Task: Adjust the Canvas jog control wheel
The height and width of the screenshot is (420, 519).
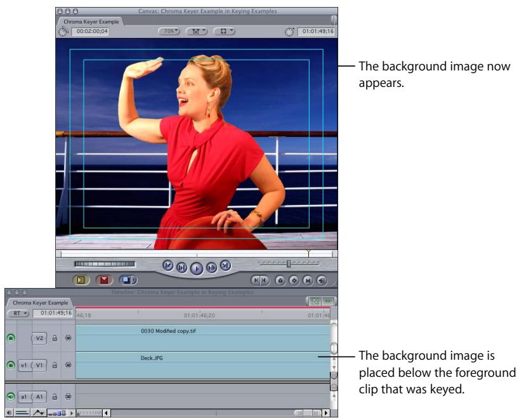Action: 105,264
